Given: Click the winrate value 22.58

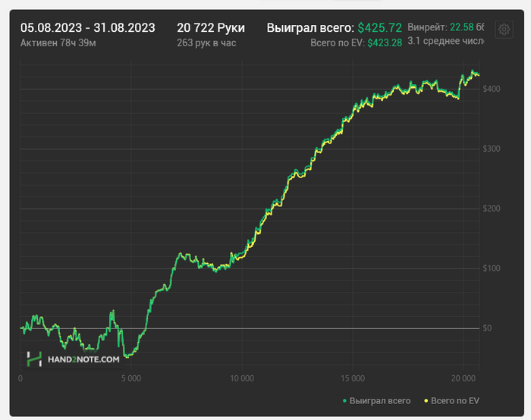Looking at the screenshot, I should point(461,27).
